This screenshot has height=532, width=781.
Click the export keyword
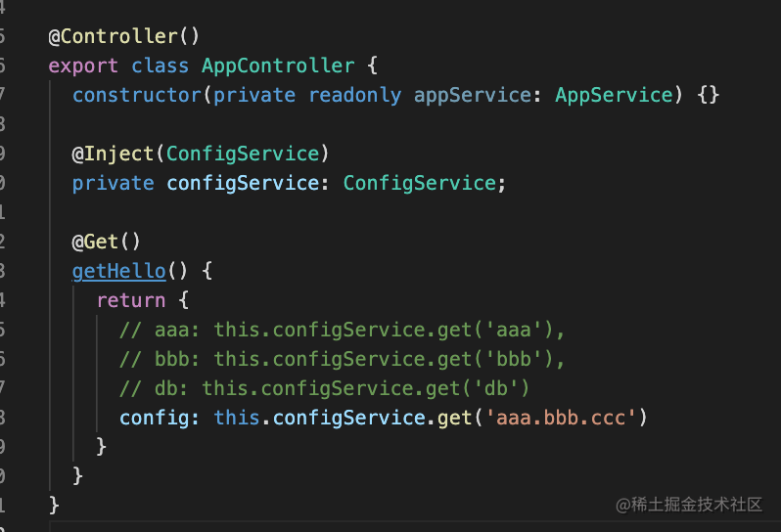tap(83, 66)
